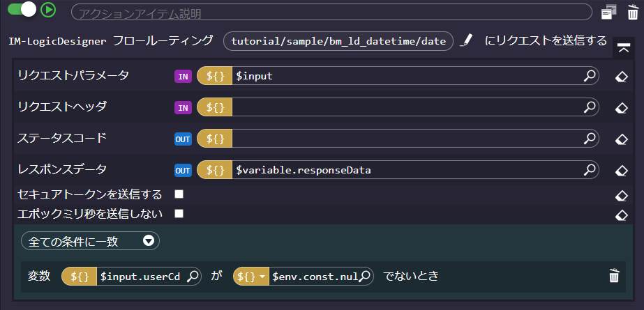Click the リクエストパラメータ label
This screenshot has width=644, height=310.
[73, 75]
